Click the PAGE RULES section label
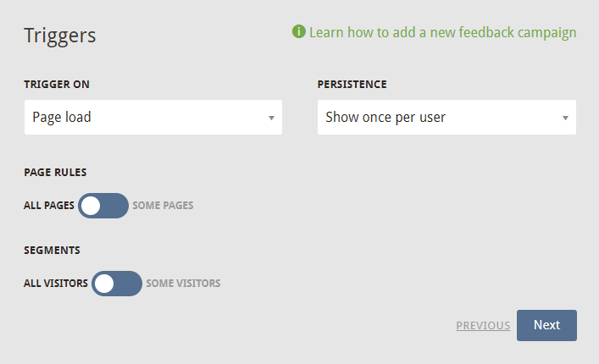Image resolution: width=599 pixels, height=364 pixels. [x=55, y=173]
